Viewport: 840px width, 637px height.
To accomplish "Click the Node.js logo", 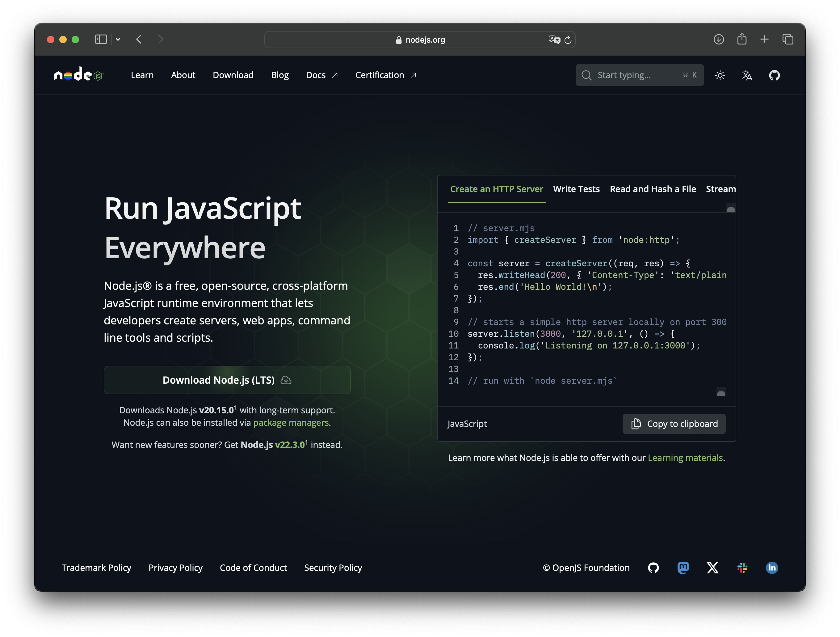I will (x=79, y=74).
